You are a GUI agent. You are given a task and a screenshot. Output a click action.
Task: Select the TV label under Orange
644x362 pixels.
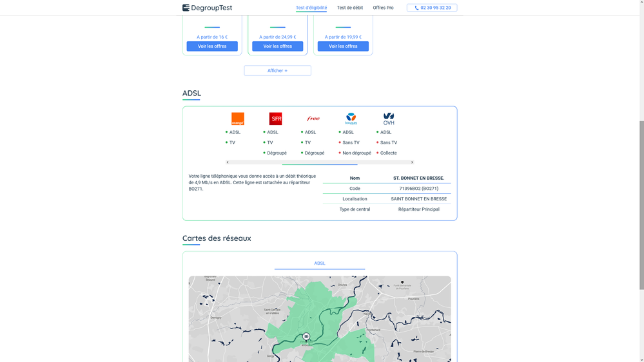point(233,143)
